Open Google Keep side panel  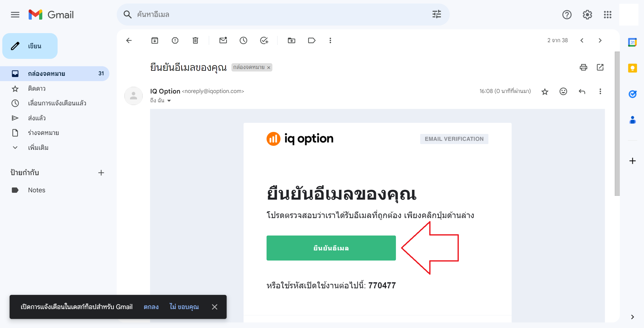(632, 68)
